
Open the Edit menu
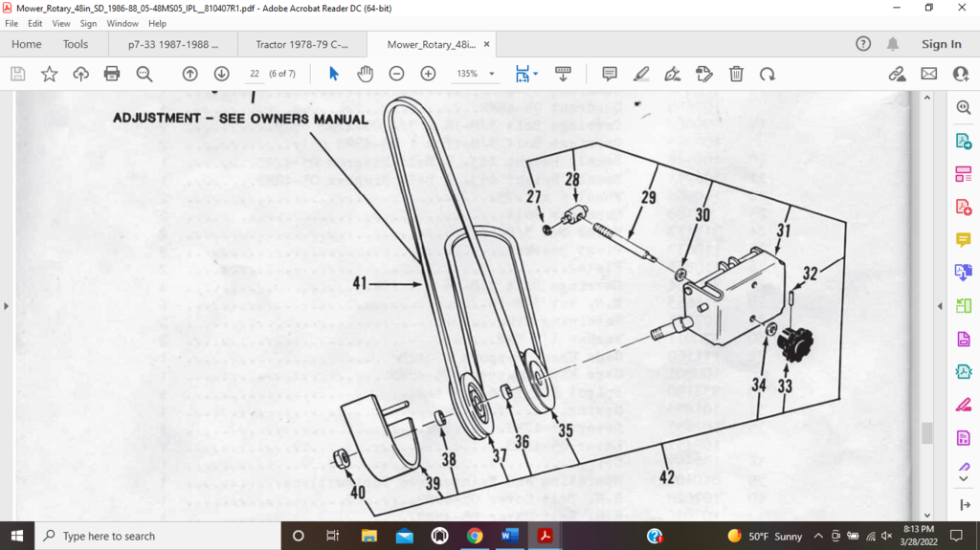[35, 24]
